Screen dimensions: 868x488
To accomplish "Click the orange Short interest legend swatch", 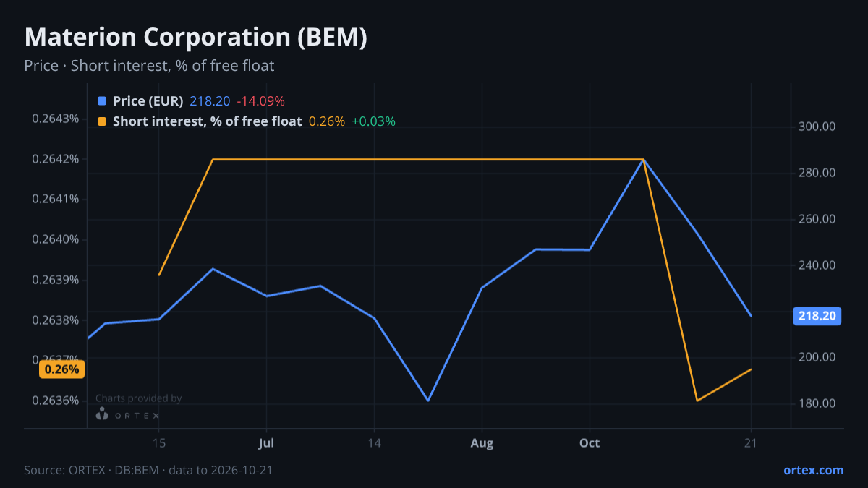I will [101, 121].
